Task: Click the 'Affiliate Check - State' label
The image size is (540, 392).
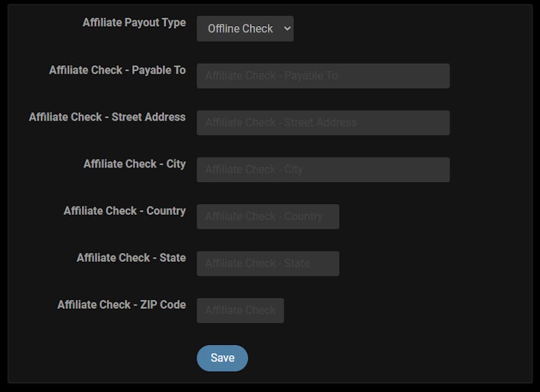Action: [131, 258]
